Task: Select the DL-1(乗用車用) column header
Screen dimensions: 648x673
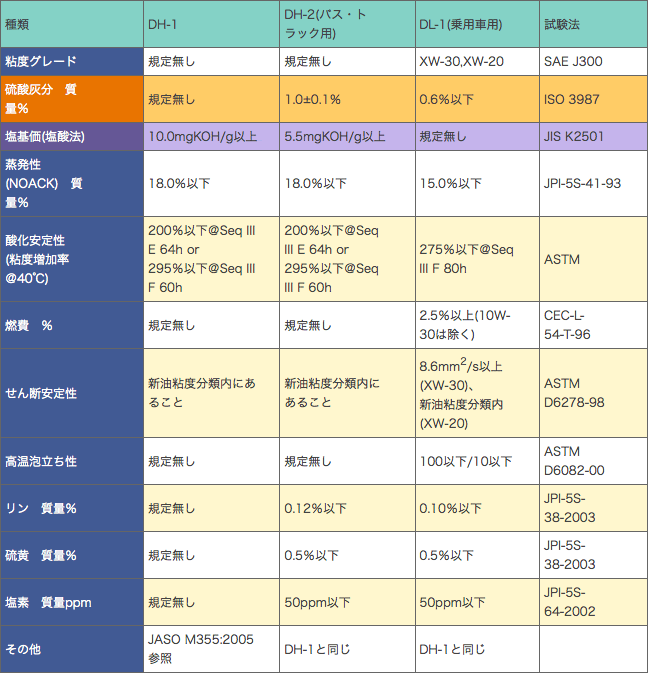Action: pyautogui.click(x=475, y=23)
